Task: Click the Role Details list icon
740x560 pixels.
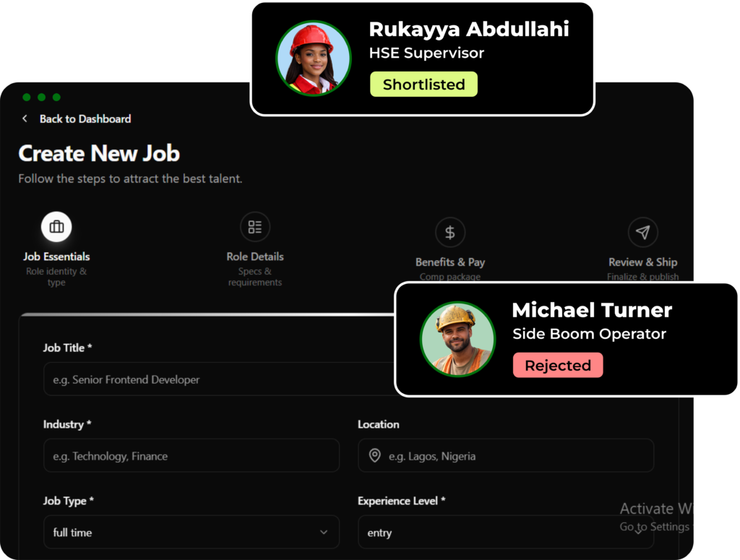Action: (255, 227)
